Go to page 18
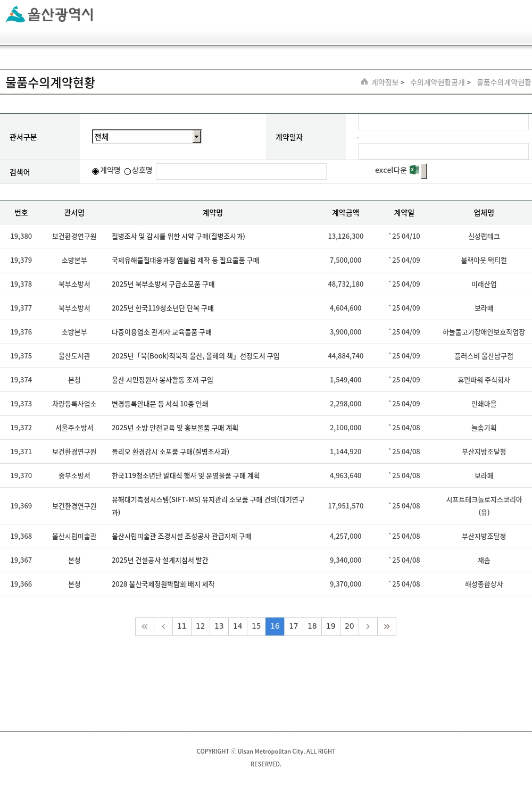Viewport: 532px width, 785px height. click(x=312, y=626)
